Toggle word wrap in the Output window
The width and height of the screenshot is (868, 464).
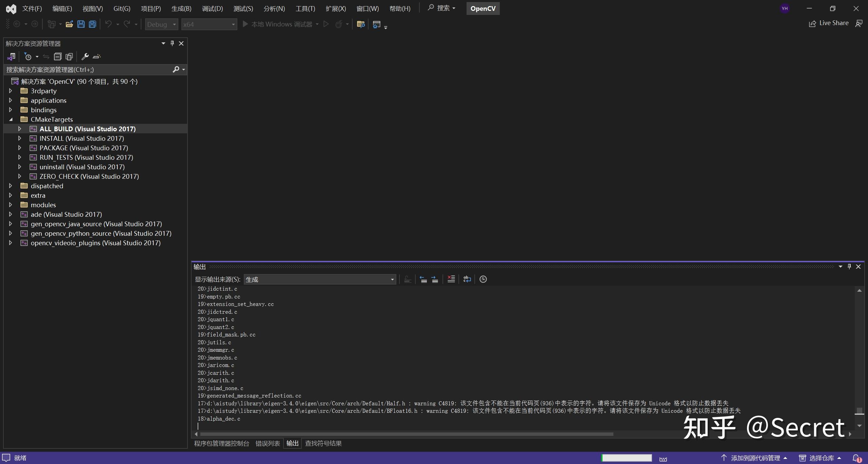click(x=467, y=279)
